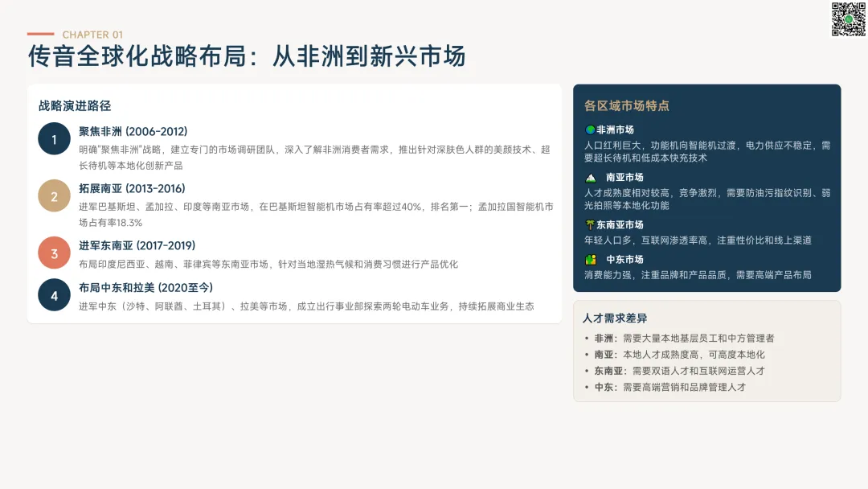The height and width of the screenshot is (489, 868).
Task: Select the 东南亚市场 label
Action: [x=620, y=225]
